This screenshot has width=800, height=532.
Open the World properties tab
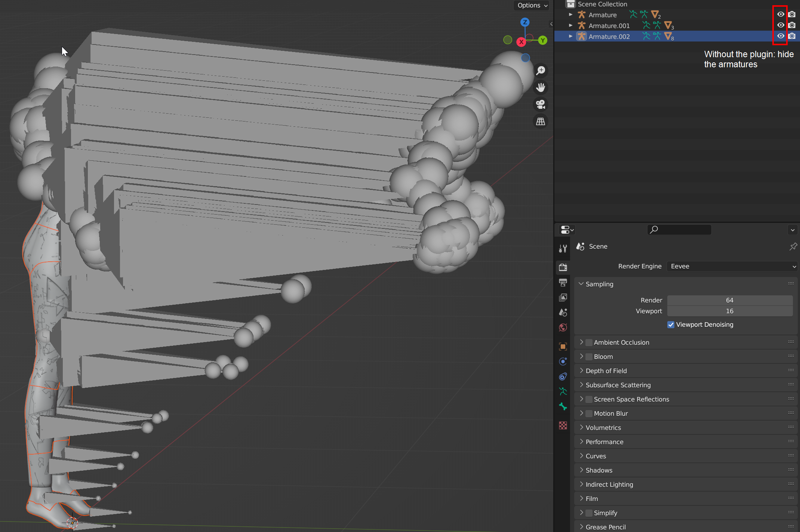point(563,327)
